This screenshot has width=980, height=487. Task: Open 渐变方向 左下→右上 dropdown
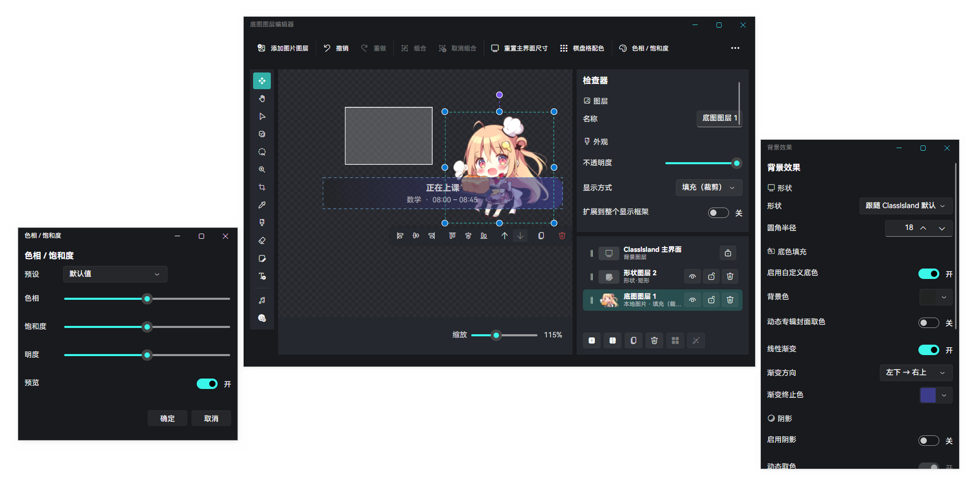[x=916, y=373]
